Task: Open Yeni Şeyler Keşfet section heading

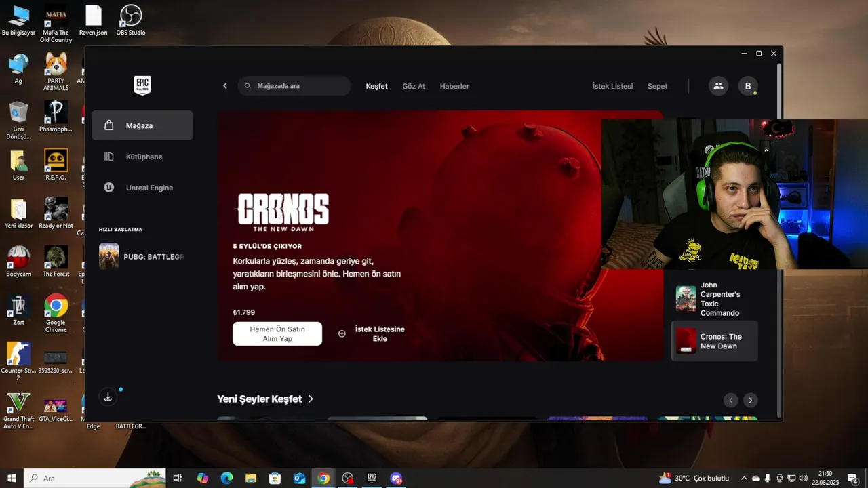Action: (259, 399)
